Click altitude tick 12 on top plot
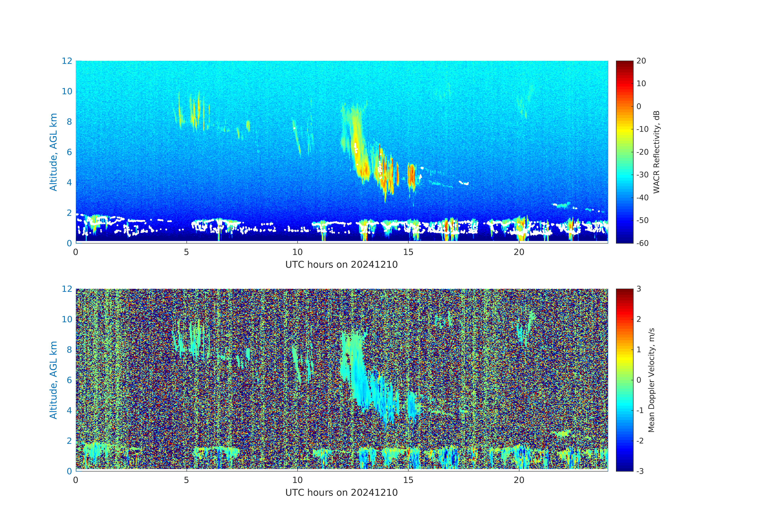 tap(67, 61)
